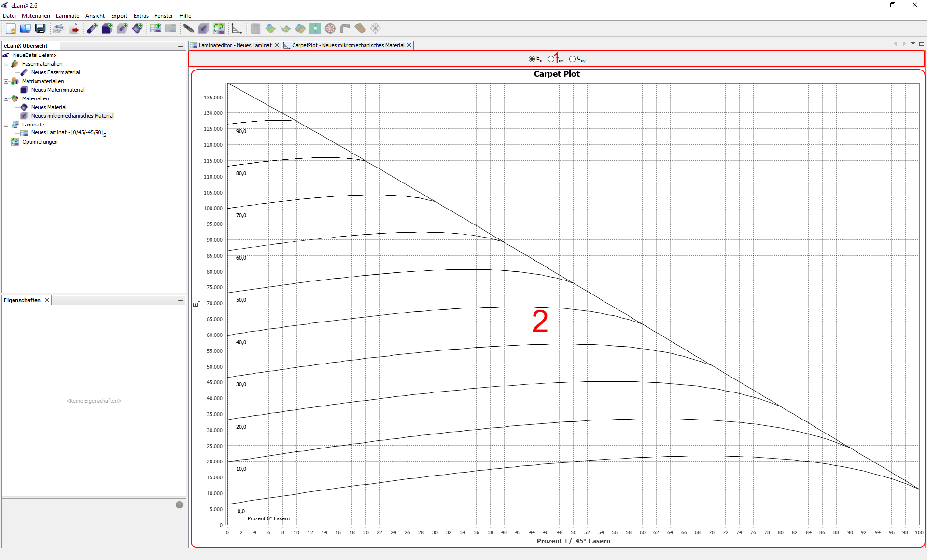Open the Materialien menu
This screenshot has width=927, height=560.
(x=36, y=16)
